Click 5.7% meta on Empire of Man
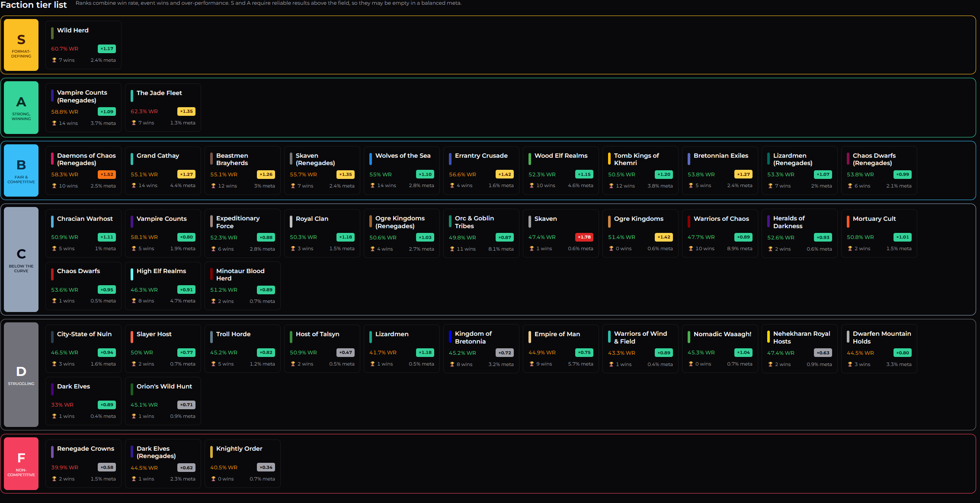Image resolution: width=980 pixels, height=503 pixels. point(580,364)
